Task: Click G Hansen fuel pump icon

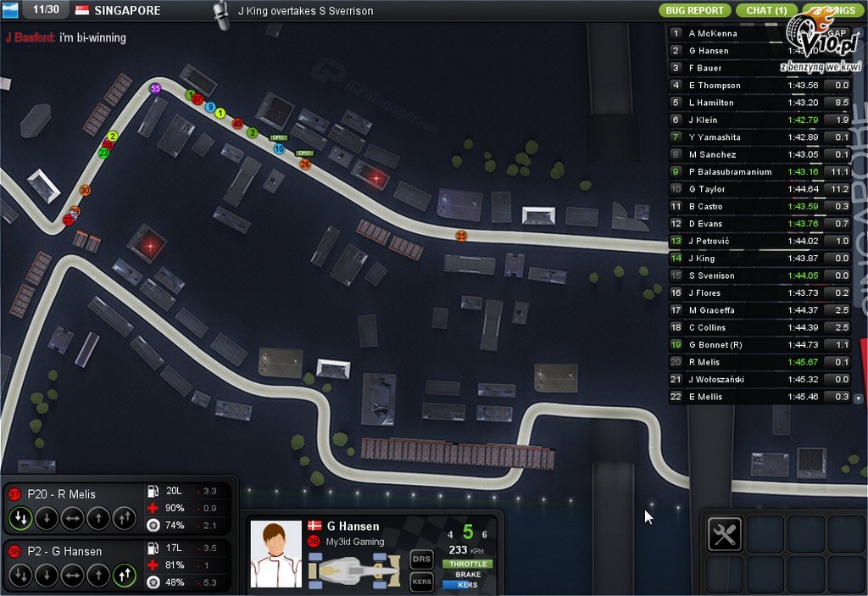Action: 153,548
